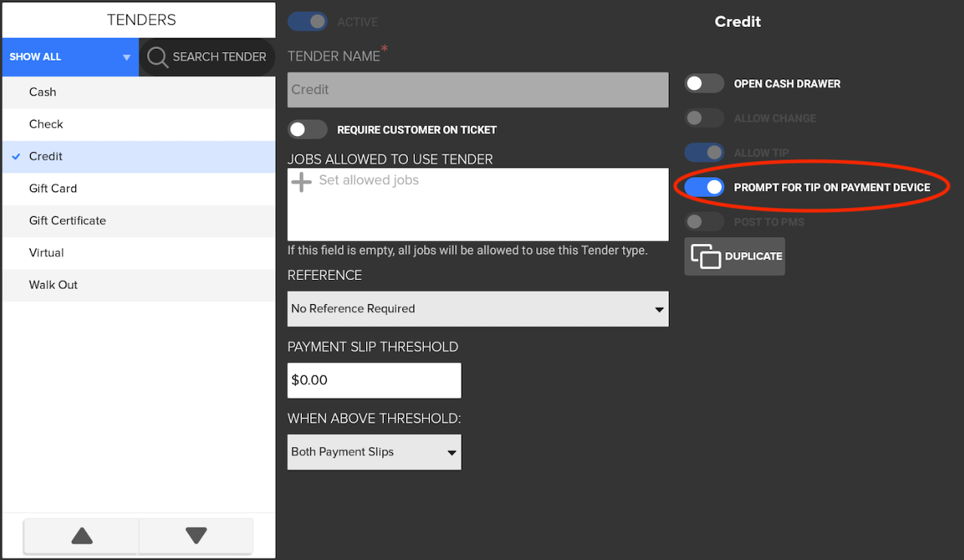Open the Gift Certificate tender
Screen dimensions: 964x560
67,221
